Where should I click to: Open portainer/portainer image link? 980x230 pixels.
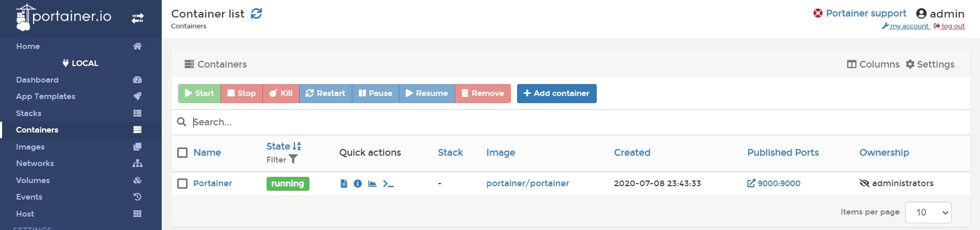(x=527, y=184)
